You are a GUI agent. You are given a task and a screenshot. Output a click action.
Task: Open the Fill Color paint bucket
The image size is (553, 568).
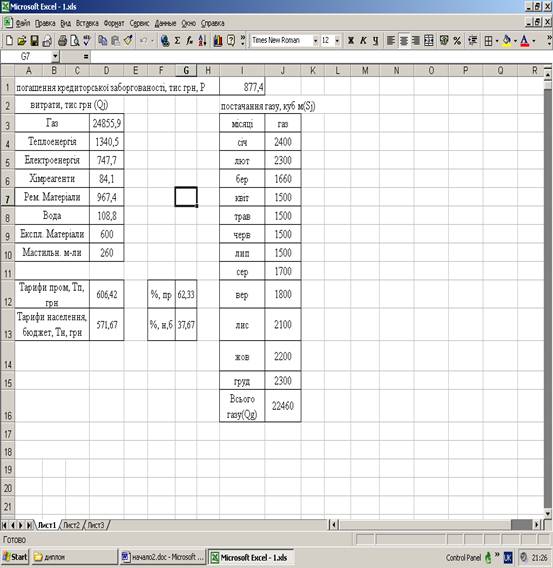[507, 41]
